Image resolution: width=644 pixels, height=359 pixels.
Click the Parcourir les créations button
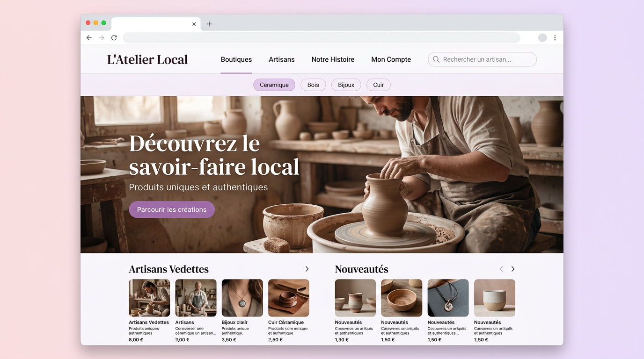[172, 209]
